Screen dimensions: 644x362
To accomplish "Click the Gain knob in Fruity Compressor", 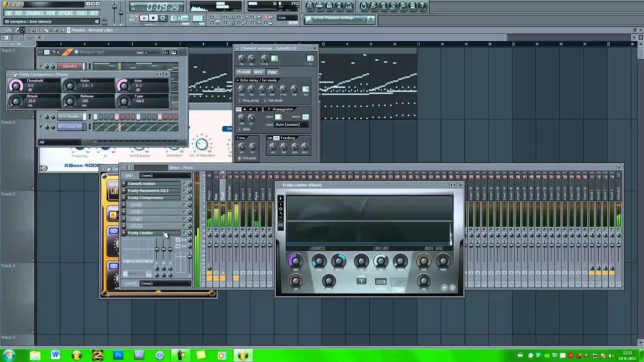I will tap(123, 86).
